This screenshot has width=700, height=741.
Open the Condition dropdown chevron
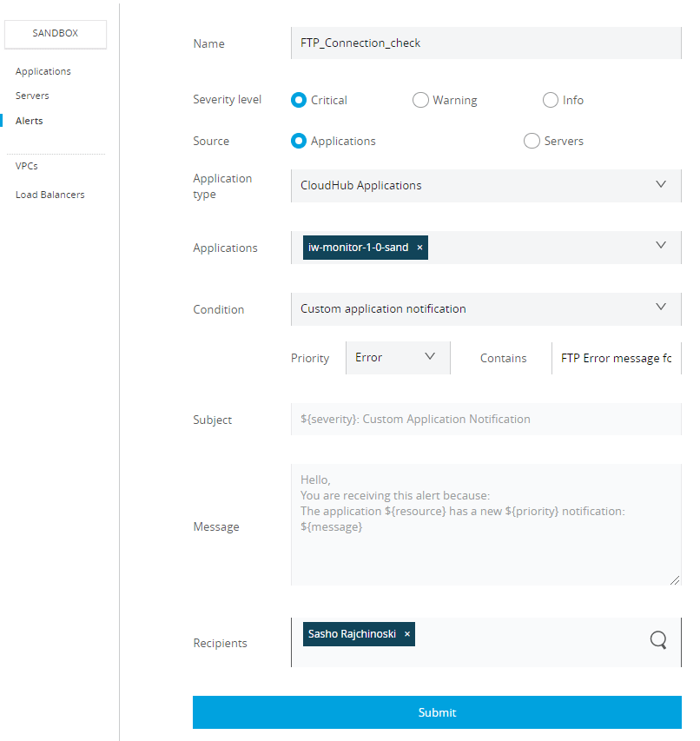click(x=661, y=307)
